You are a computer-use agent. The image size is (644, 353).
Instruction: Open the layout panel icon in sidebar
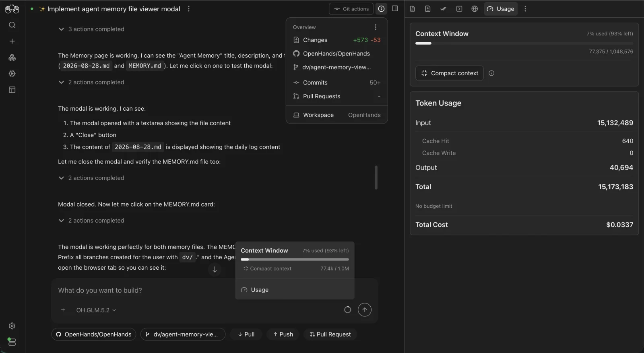(12, 90)
